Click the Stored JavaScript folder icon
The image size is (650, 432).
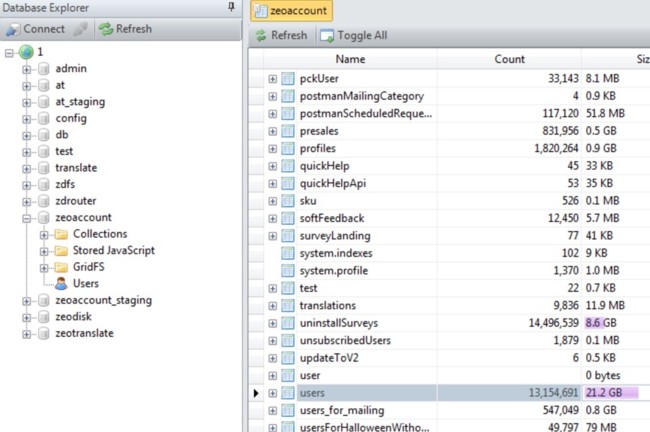click(x=61, y=251)
